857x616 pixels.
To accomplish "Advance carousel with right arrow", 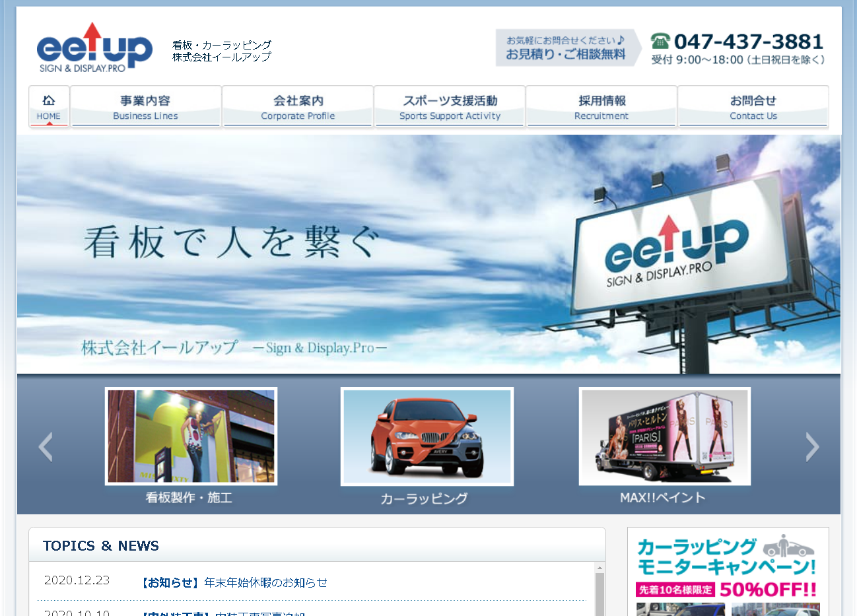I will click(x=812, y=447).
